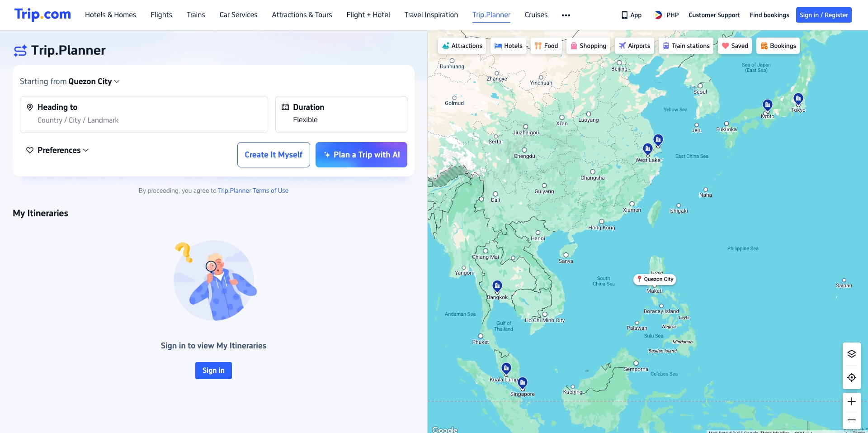Open Trip.Planner Terms of Use link
This screenshot has width=868, height=433.
pyautogui.click(x=253, y=190)
